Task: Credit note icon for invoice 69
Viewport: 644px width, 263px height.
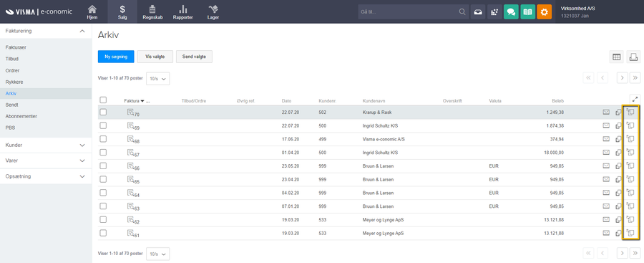Action: [630, 125]
